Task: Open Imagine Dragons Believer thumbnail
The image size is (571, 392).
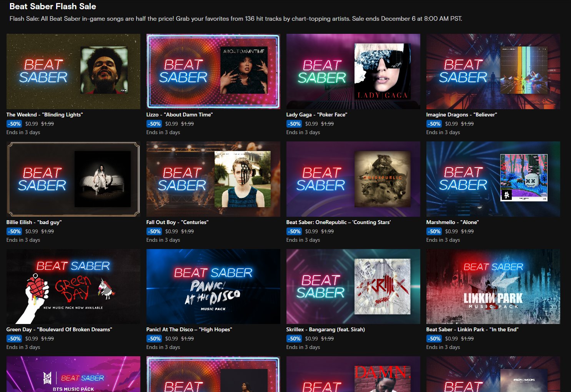Action: point(493,71)
